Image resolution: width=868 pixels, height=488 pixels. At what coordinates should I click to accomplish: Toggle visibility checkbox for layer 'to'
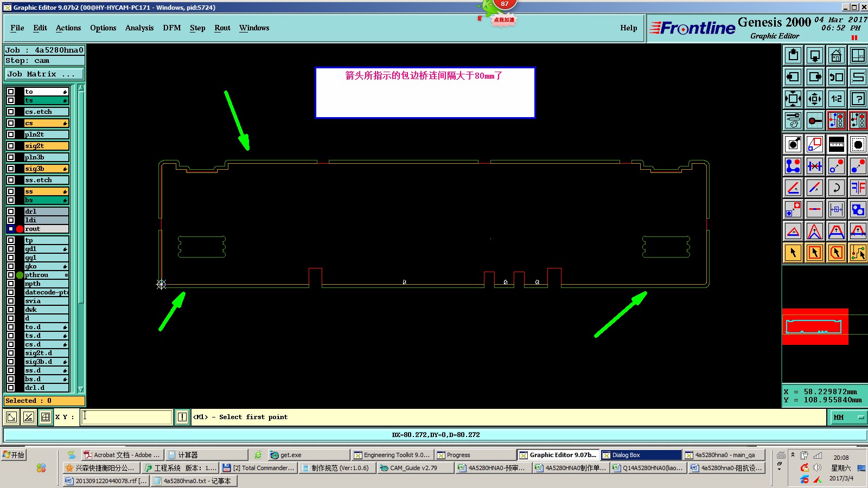click(x=11, y=92)
